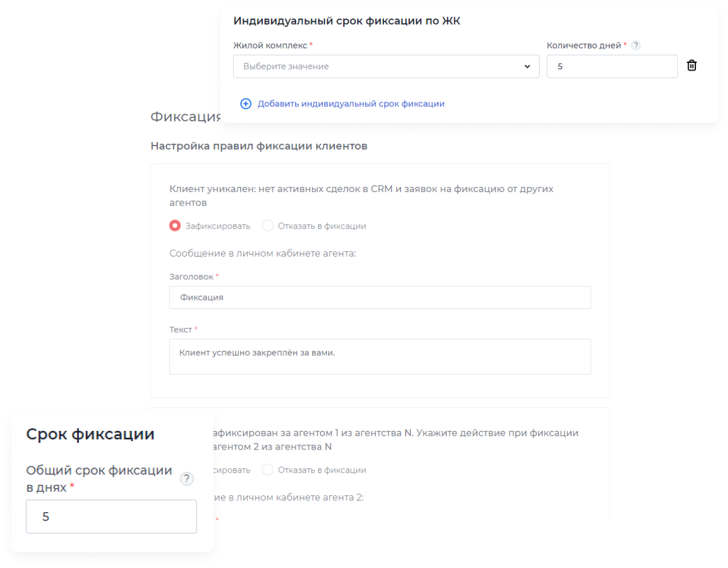This screenshot has height=568, width=728.
Task: Focus Общий срок фиксации в днях input
Action: point(111,517)
